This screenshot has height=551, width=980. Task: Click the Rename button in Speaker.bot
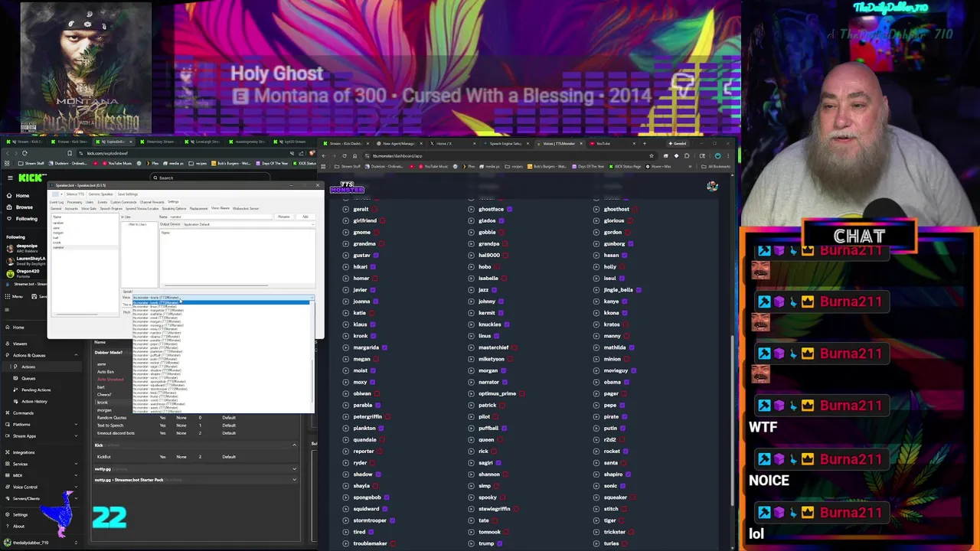coord(284,217)
